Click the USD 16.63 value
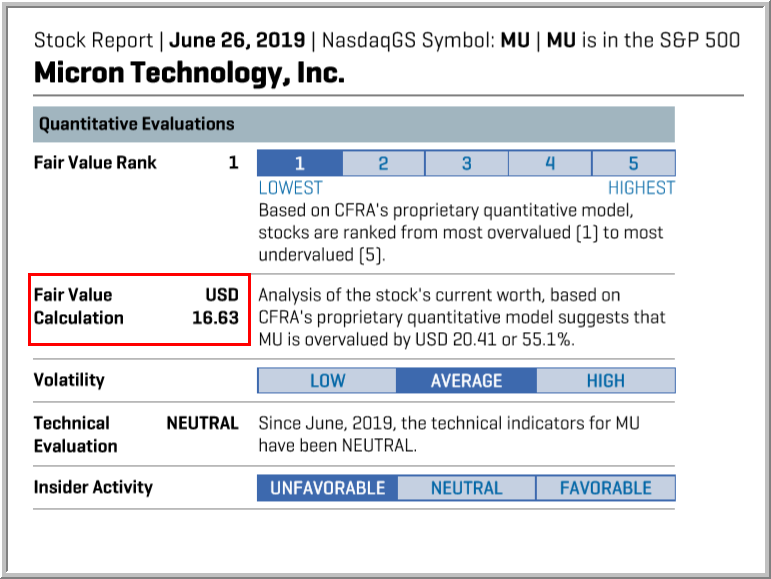The width and height of the screenshot is (771, 579). [x=215, y=306]
